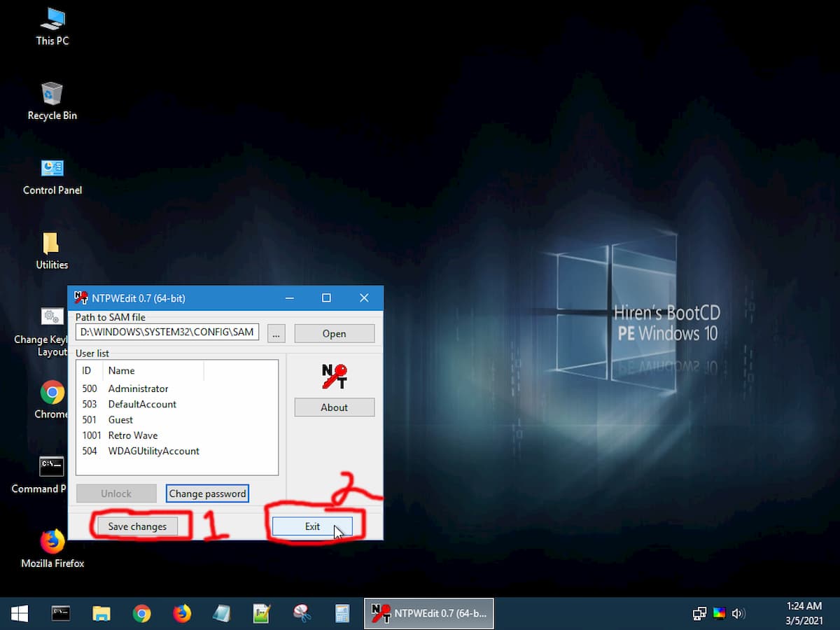Open the Calculator taskbar icon
This screenshot has width=840, height=630.
342,614
